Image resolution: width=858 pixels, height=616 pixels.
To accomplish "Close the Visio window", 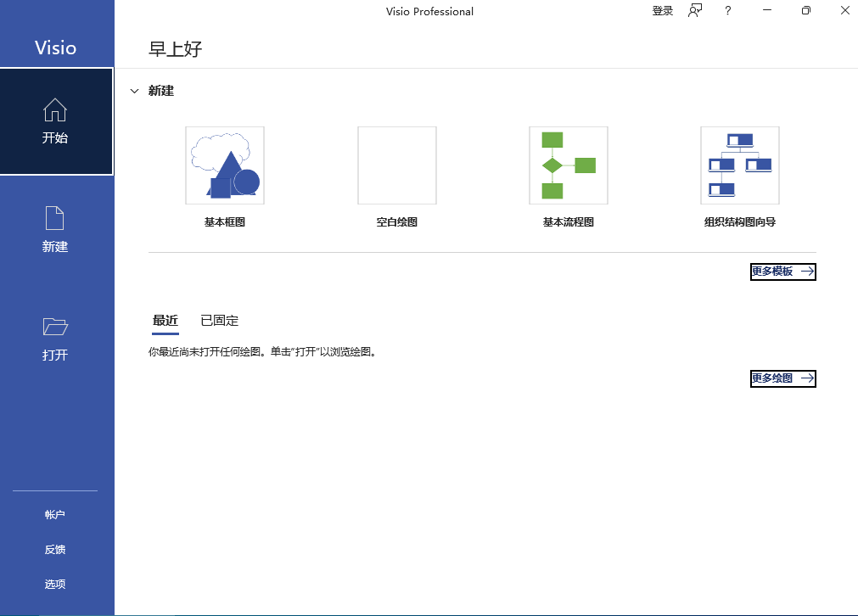I will tap(845, 10).
